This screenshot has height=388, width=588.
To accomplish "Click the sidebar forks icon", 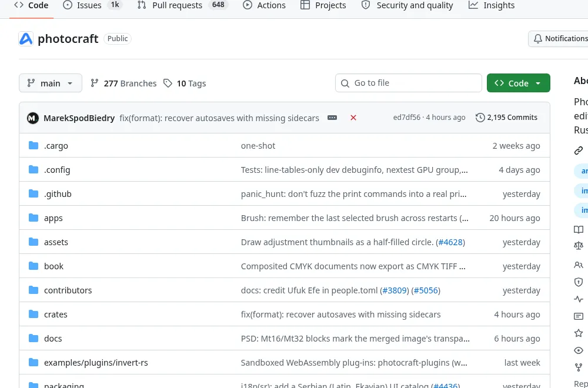I will (579, 367).
